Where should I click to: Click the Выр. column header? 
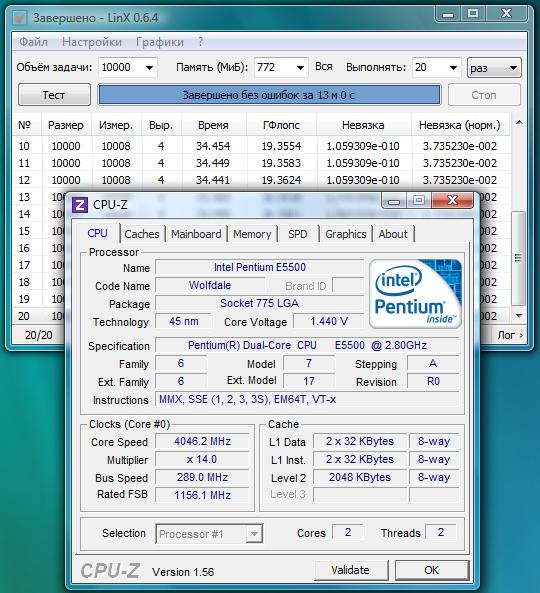click(x=161, y=125)
